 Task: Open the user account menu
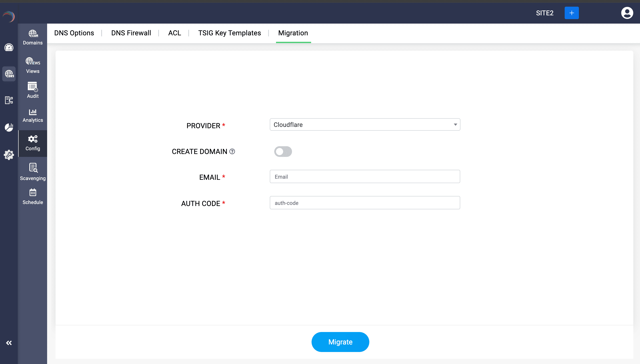click(627, 13)
